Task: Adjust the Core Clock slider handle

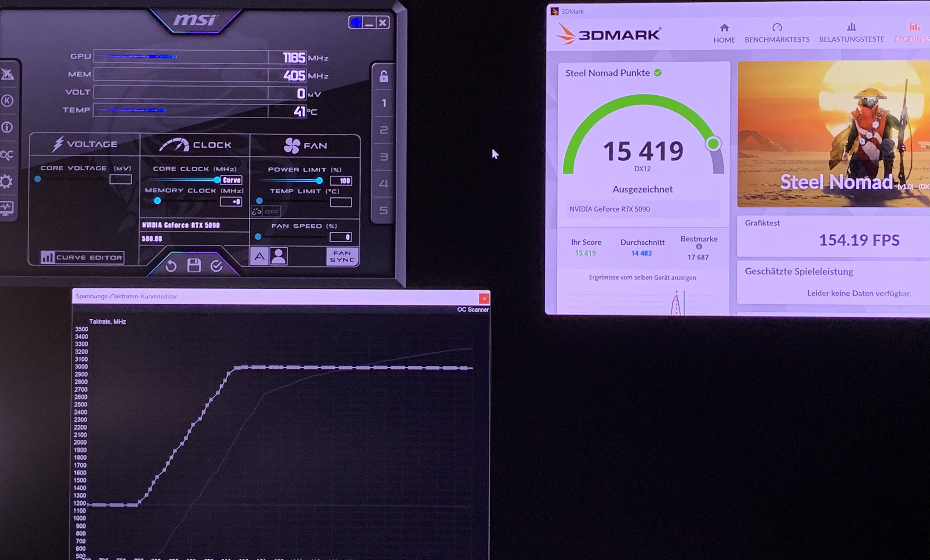Action: [x=216, y=180]
